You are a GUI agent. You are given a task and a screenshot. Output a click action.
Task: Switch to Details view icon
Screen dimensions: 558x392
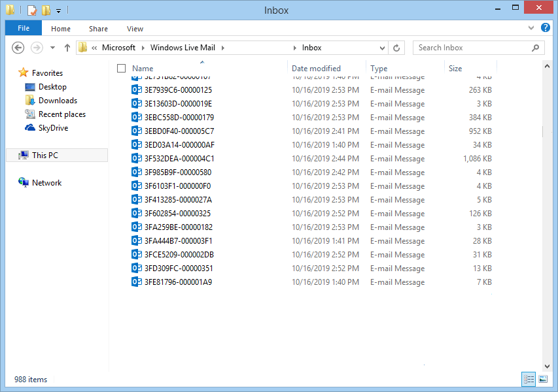pos(529,379)
